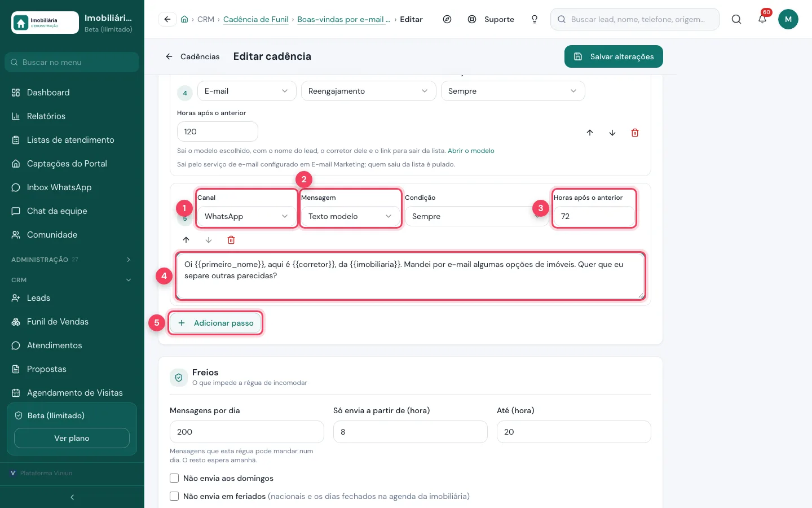Open the Sempre dropdown in the E-mail step
This screenshot has height=508, width=812.
(513, 91)
